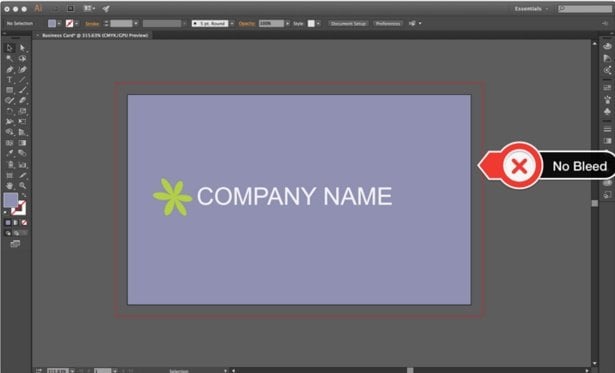Toggle the Change Screen Mode button
Image resolution: width=615 pixels, height=373 pixels.
(15, 244)
